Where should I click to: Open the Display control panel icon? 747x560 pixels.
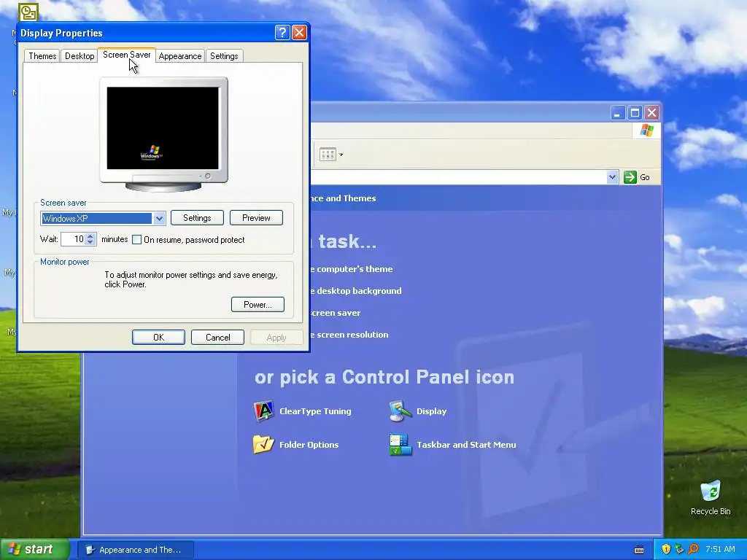(x=400, y=411)
